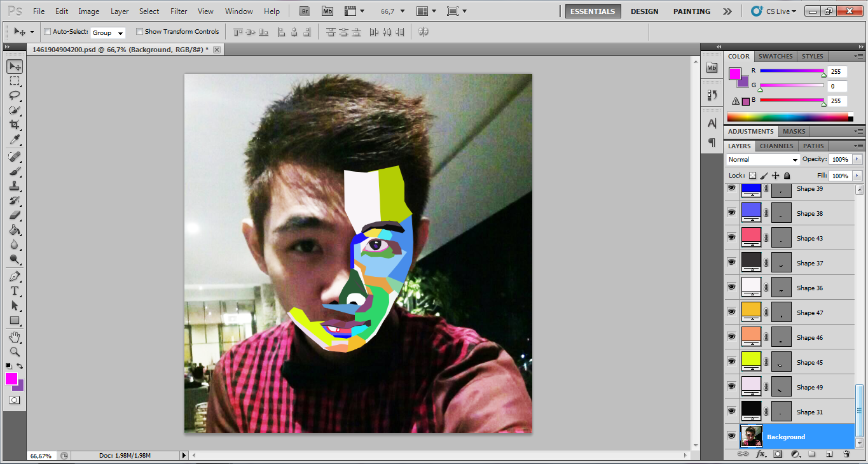Switch to the DESIGN workspace
This screenshot has width=868, height=464.
point(644,11)
